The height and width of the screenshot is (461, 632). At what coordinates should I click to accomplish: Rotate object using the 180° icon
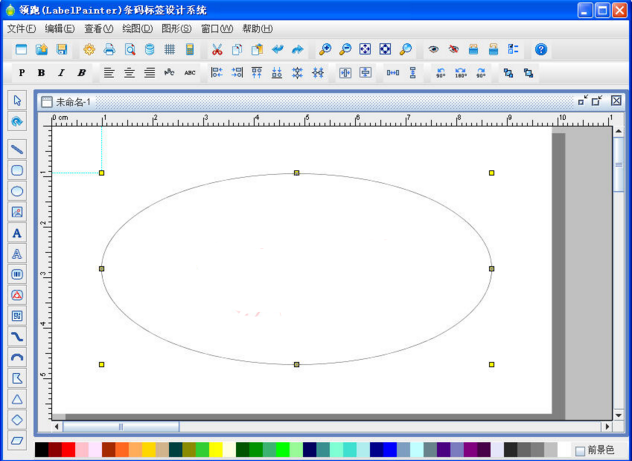click(461, 73)
